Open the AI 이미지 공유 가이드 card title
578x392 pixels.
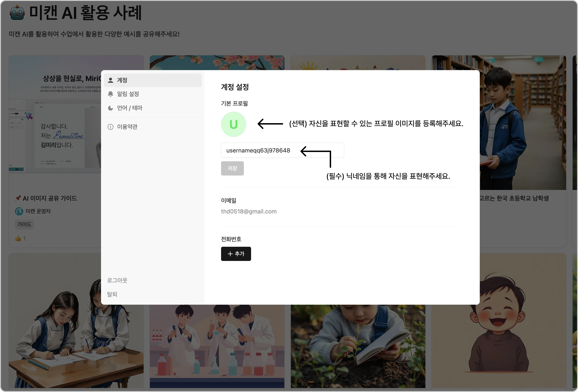[x=50, y=198]
